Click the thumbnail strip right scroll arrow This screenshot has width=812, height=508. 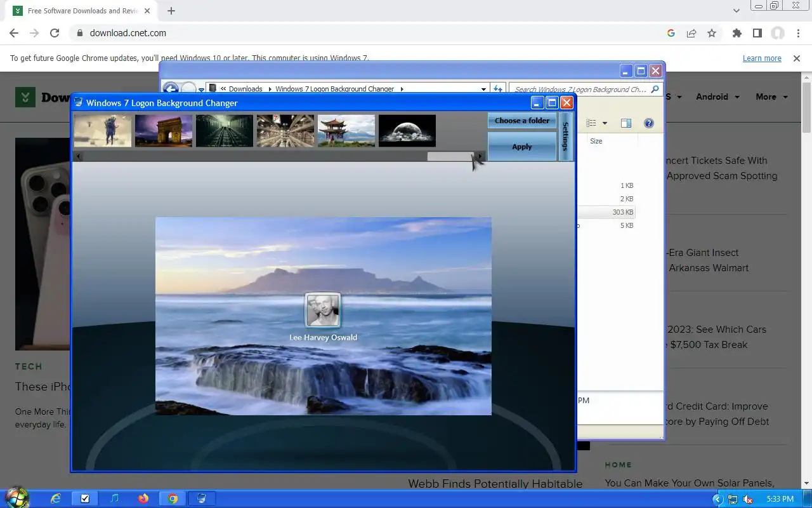pos(480,156)
